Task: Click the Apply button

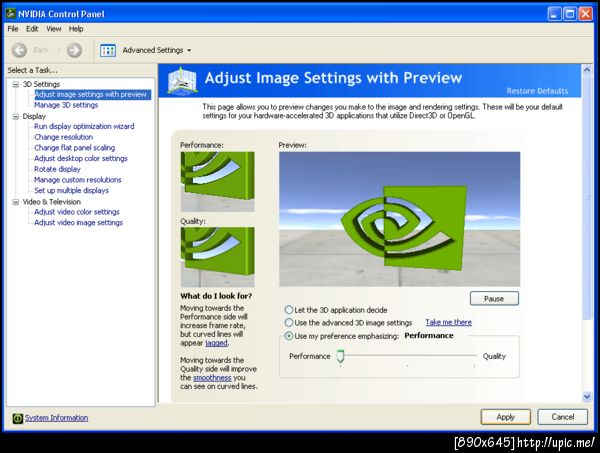Action: pyautogui.click(x=505, y=417)
